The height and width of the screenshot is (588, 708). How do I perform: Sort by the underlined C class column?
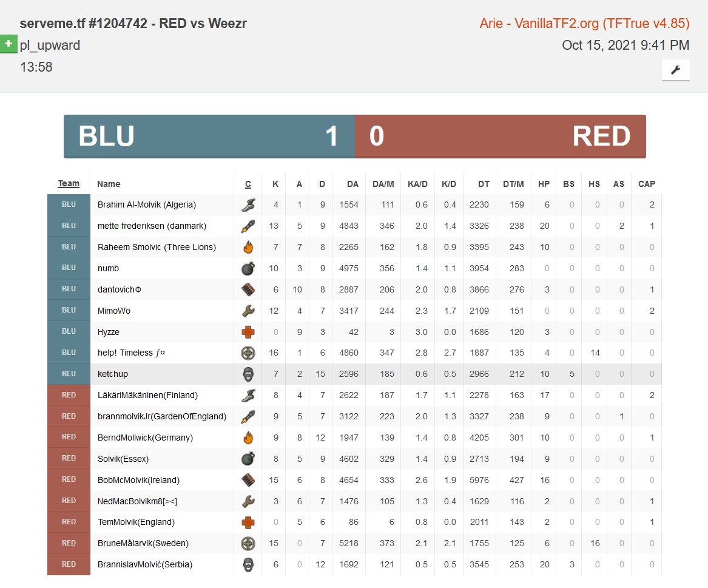248,184
